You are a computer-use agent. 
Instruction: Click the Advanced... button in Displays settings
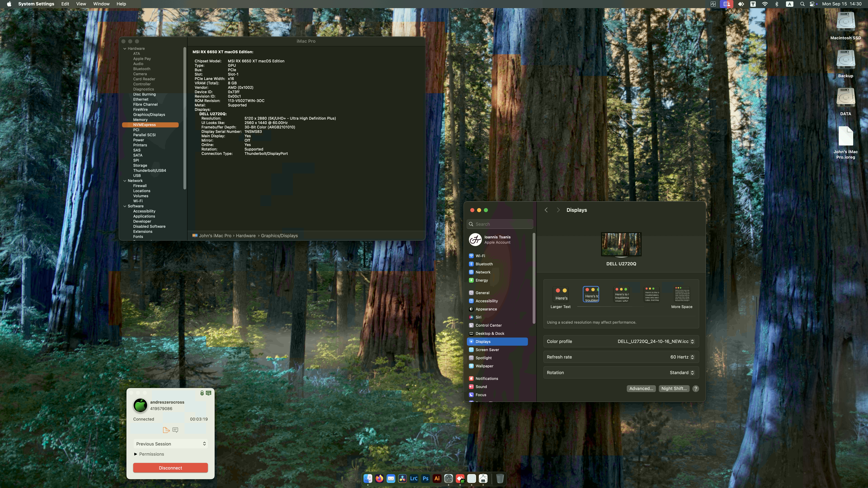click(x=641, y=388)
